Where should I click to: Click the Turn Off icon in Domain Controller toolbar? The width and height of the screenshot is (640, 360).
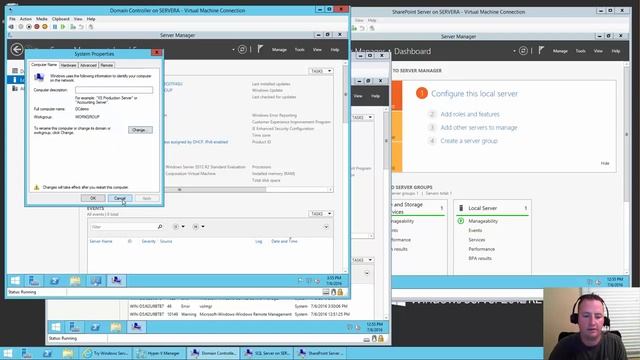pyautogui.click(x=29, y=27)
